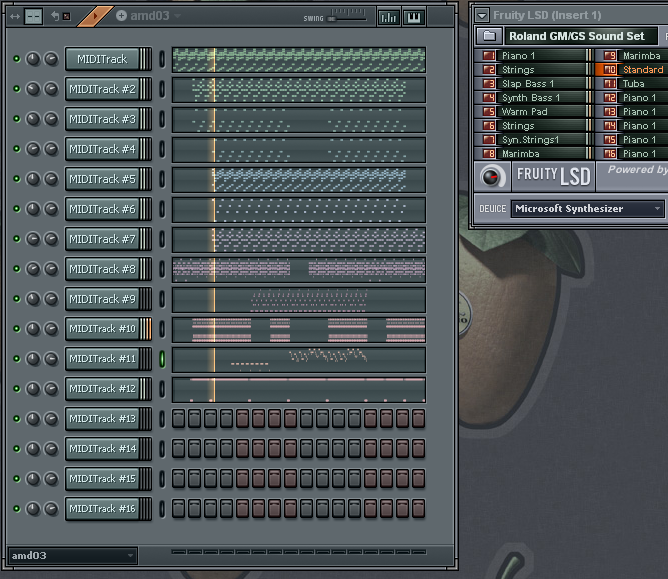Click channel 2 icon for Strings
The height and width of the screenshot is (579, 668).
489,69
